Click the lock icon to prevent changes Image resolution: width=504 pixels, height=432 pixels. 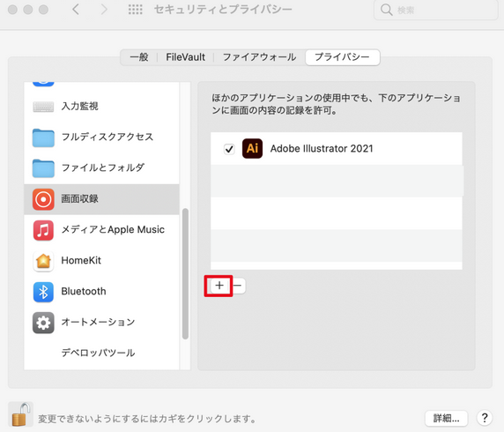click(21, 414)
